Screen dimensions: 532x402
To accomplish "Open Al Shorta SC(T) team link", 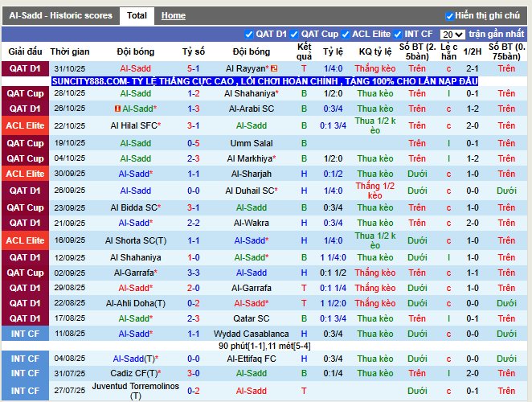I will (x=135, y=240).
